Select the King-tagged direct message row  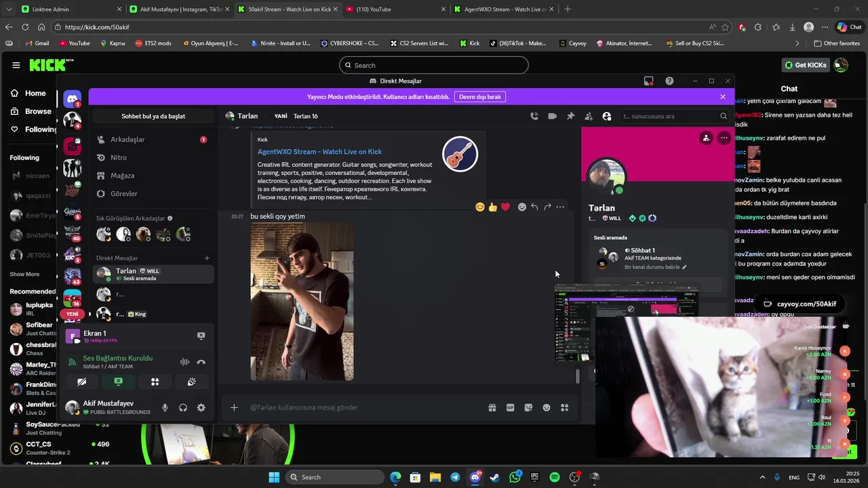(x=153, y=314)
